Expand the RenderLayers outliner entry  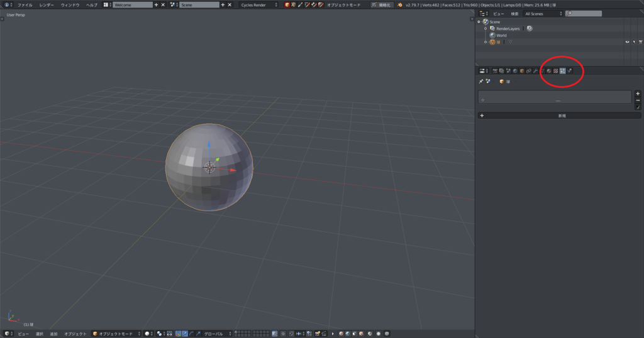coord(486,29)
